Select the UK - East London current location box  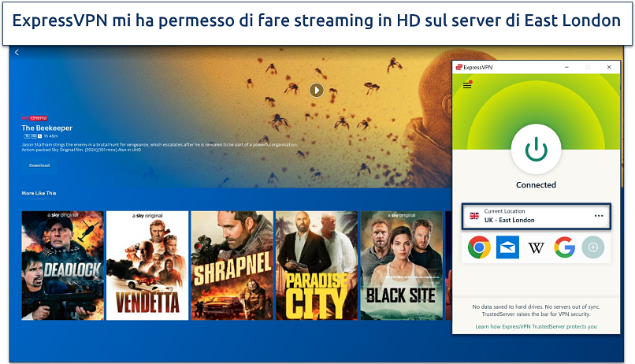pos(537,216)
